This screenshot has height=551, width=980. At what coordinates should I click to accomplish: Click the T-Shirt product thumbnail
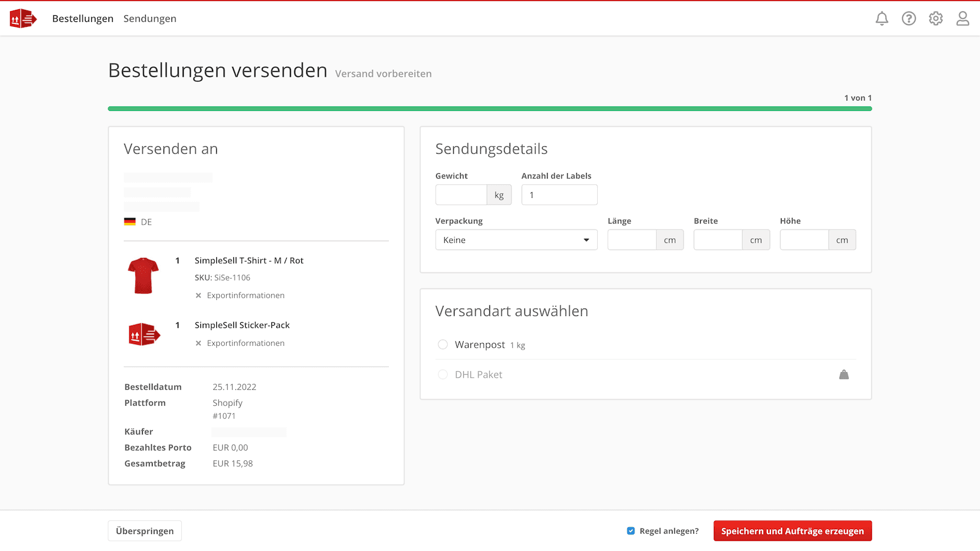coord(144,275)
